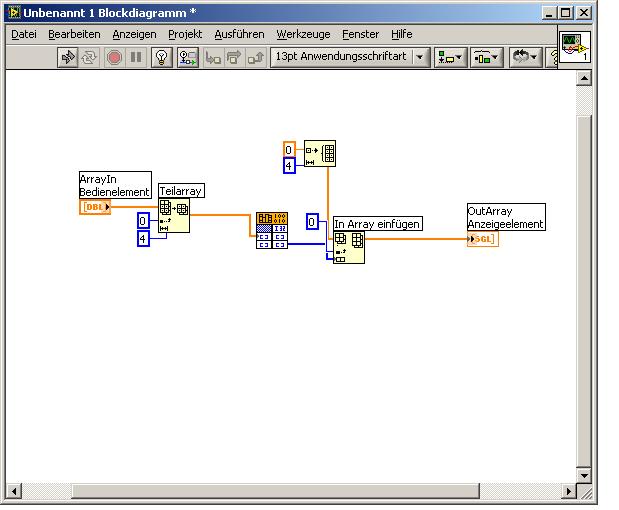Click the VI connector icon pane
The height and width of the screenshot is (510, 619).
[x=575, y=47]
